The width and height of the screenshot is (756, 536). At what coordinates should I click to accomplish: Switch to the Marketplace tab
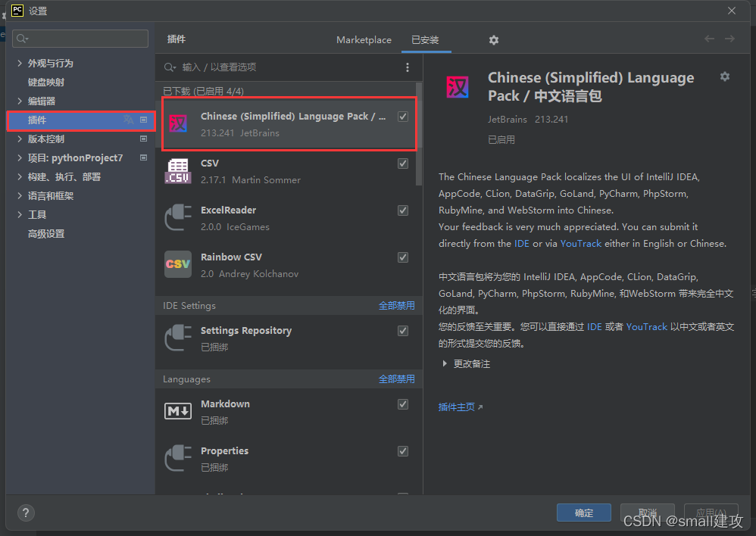pyautogui.click(x=364, y=39)
